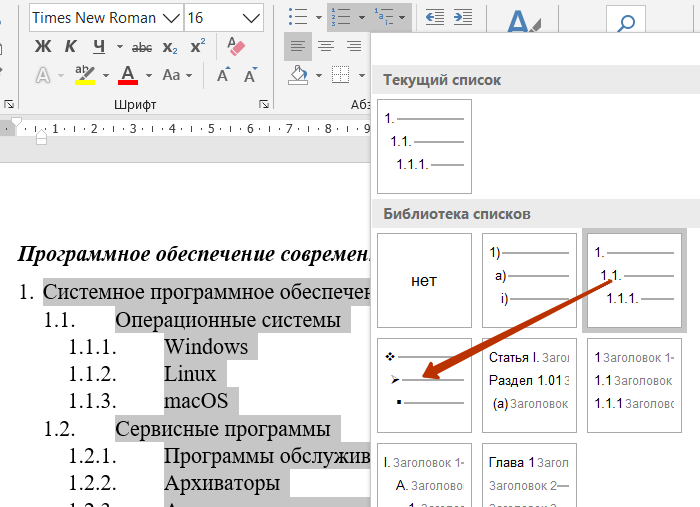Screen dimensions: 700x507
Task: Select I. Заголовок A. Заголовок list style
Action: click(424, 475)
